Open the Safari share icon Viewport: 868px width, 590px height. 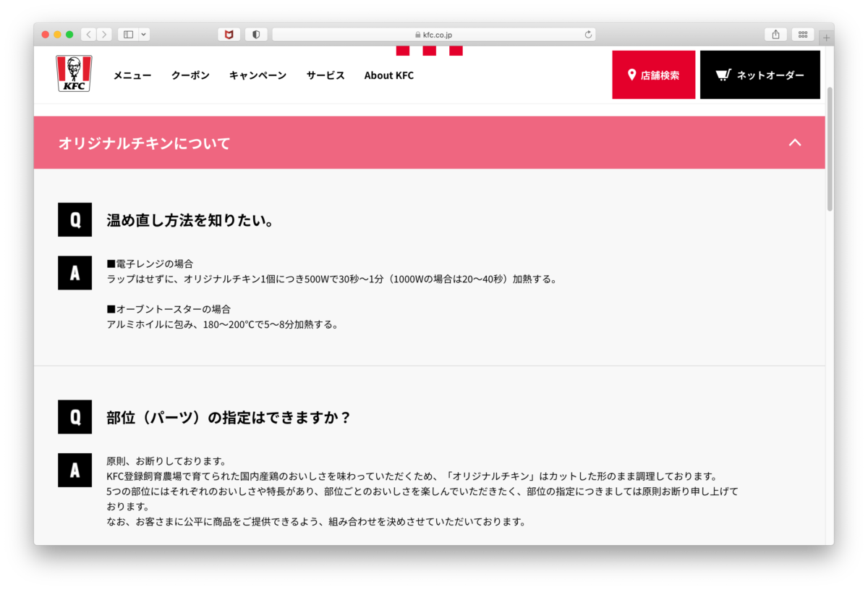775,34
